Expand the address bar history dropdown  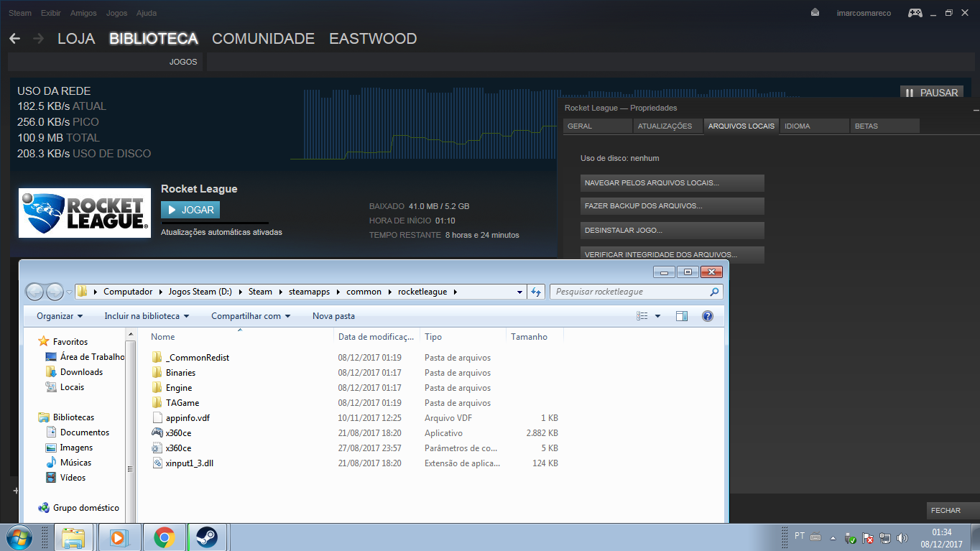pyautogui.click(x=520, y=292)
